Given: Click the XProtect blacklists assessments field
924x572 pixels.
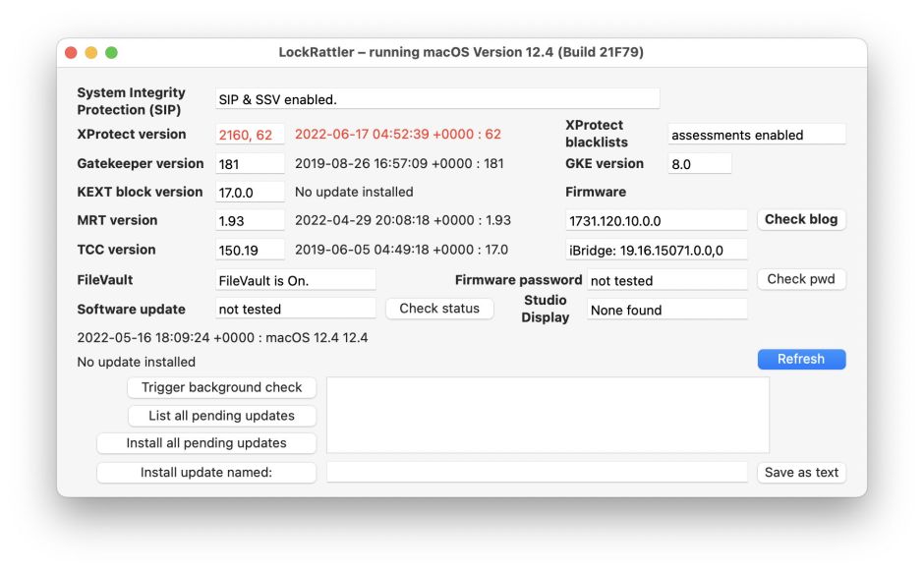Looking at the screenshot, I should (756, 135).
